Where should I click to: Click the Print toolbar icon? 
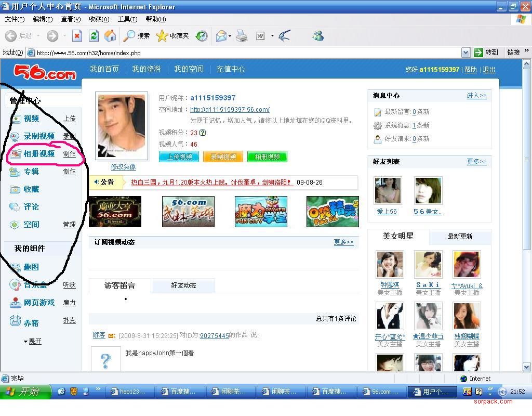(x=242, y=35)
